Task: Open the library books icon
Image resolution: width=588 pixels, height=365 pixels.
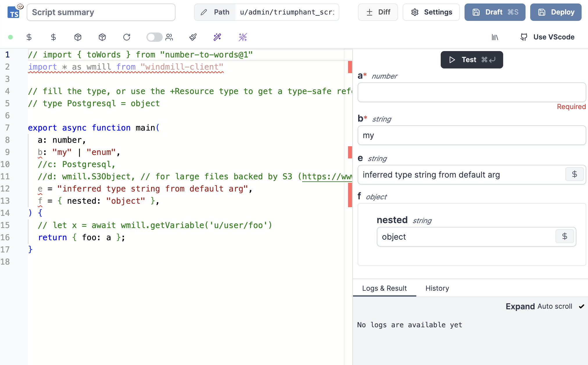Action: pyautogui.click(x=495, y=37)
